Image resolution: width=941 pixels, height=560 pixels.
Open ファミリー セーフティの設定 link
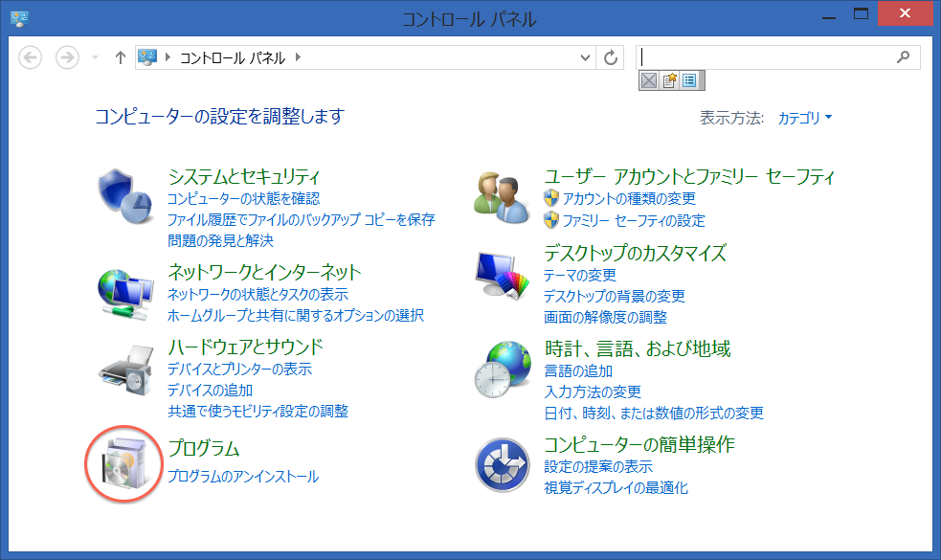coord(634,221)
